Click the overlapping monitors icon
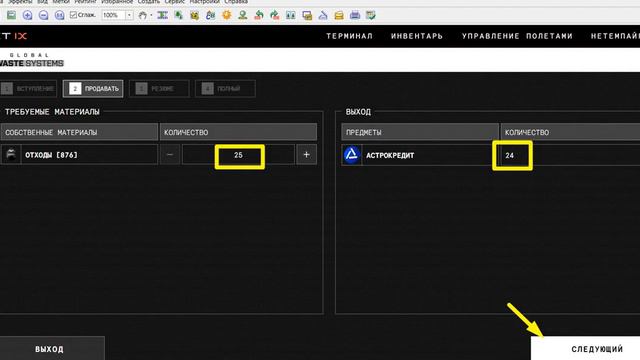Image resolution: width=640 pixels, height=360 pixels. [307, 16]
